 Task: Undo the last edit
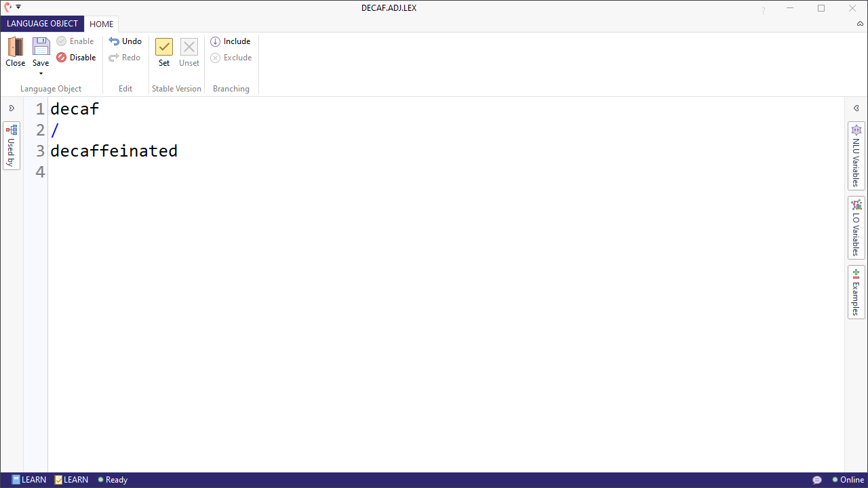pos(125,41)
